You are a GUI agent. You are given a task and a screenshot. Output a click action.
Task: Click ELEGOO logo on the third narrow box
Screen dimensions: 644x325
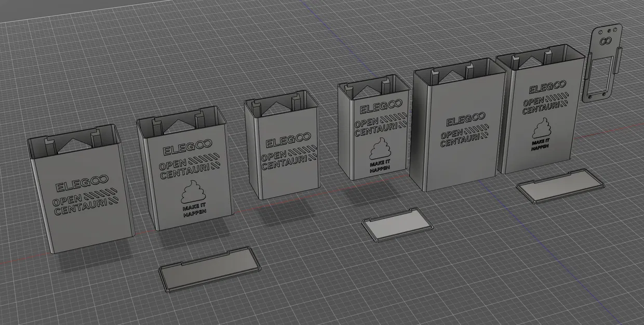287,141
